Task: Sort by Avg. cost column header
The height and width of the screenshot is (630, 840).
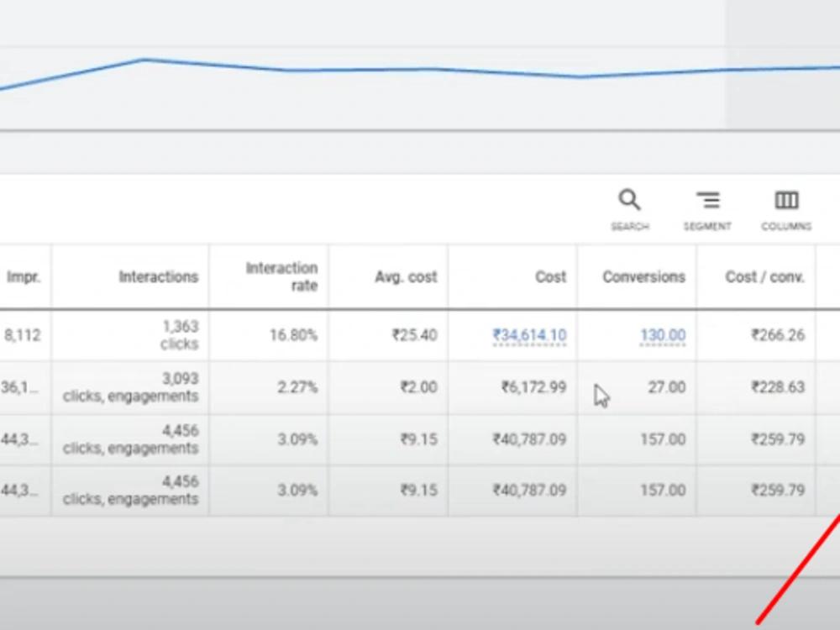Action: 406,277
